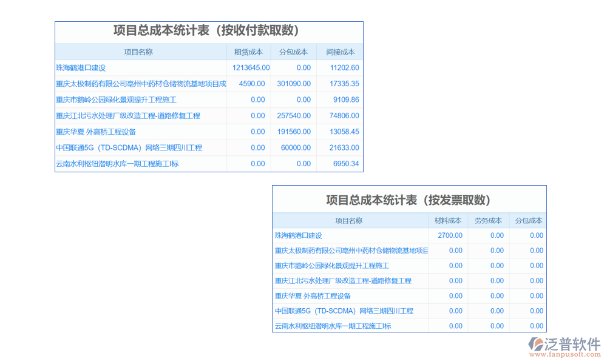Open 中国联通5G project in the 按收付款取数 table
Screen dimensions: 607x364
(x=129, y=147)
